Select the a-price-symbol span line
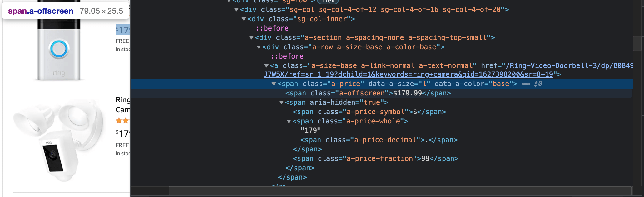 click(369, 112)
